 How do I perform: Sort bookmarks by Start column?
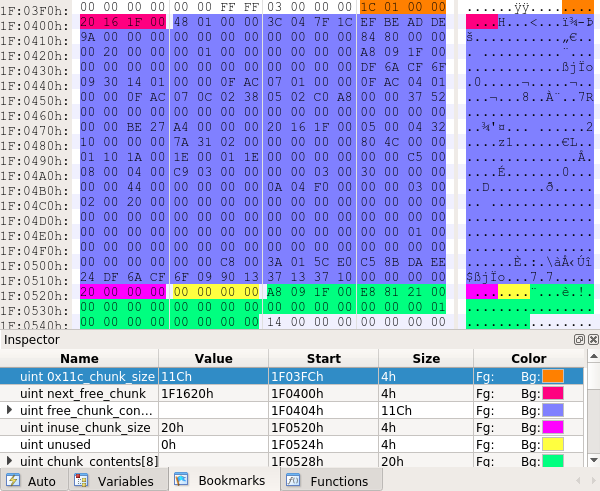click(324, 358)
